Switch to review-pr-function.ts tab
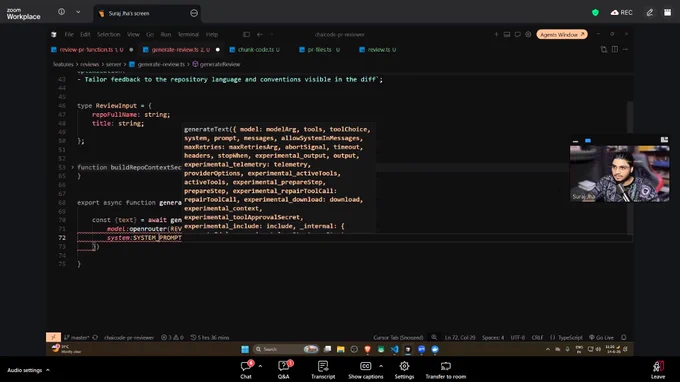This screenshot has width=680, height=382. click(92, 49)
